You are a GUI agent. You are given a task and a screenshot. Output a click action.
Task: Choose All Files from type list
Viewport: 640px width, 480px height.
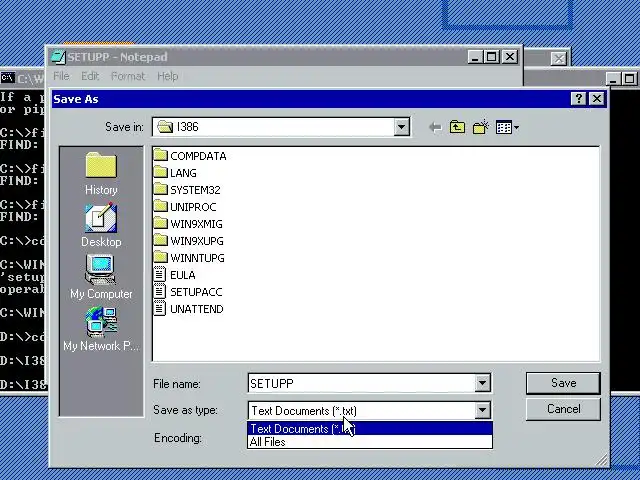point(370,442)
